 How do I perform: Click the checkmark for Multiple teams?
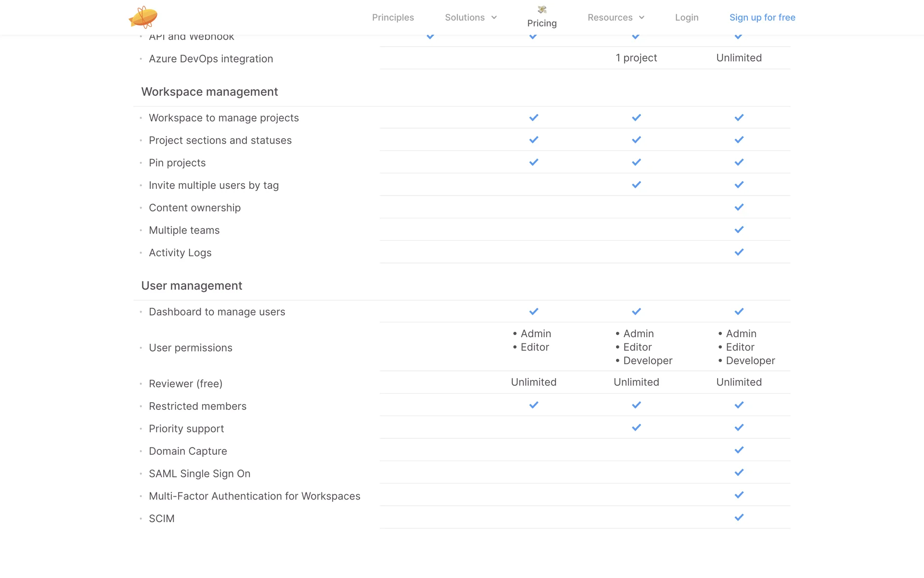(739, 230)
